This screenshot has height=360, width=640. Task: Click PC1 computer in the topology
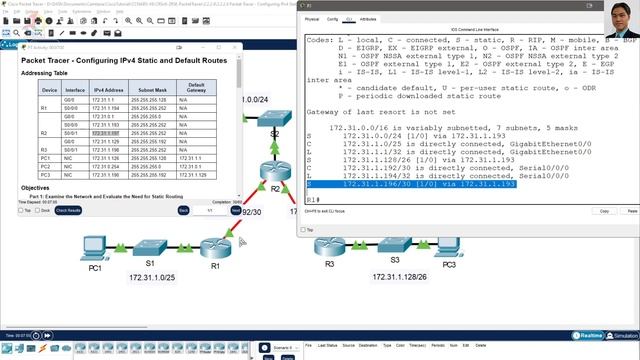(x=95, y=248)
